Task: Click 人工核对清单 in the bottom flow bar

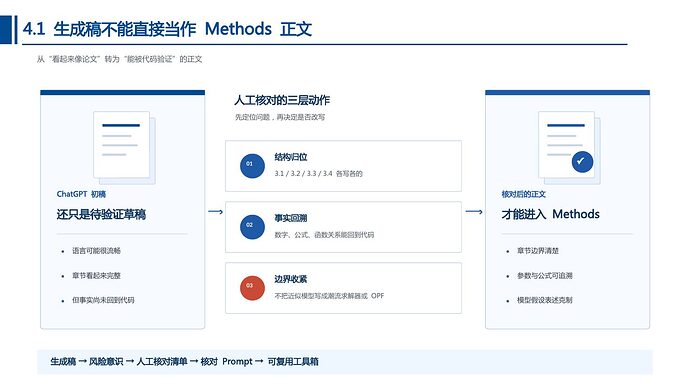Action: 162,362
